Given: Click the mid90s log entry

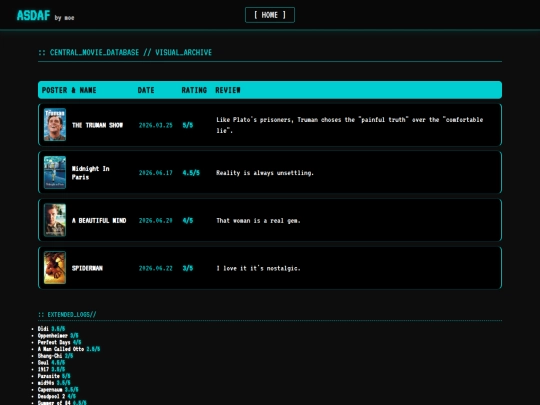Looking at the screenshot, I should 54,383.
